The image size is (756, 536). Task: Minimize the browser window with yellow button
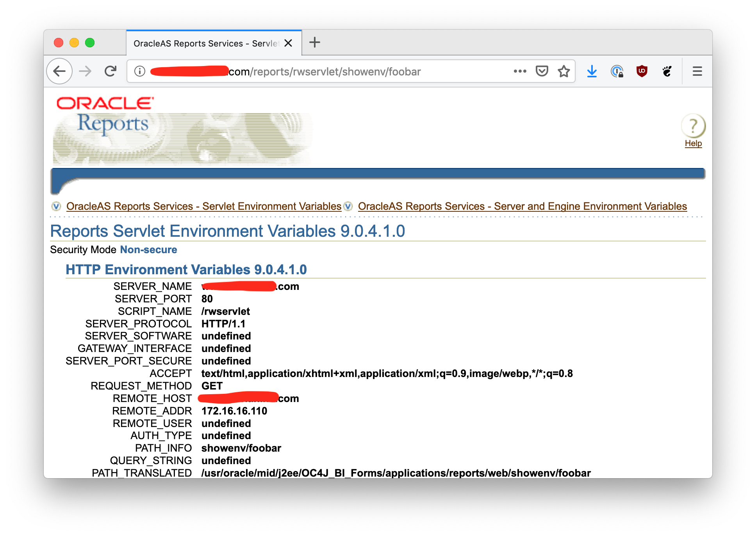tap(74, 43)
